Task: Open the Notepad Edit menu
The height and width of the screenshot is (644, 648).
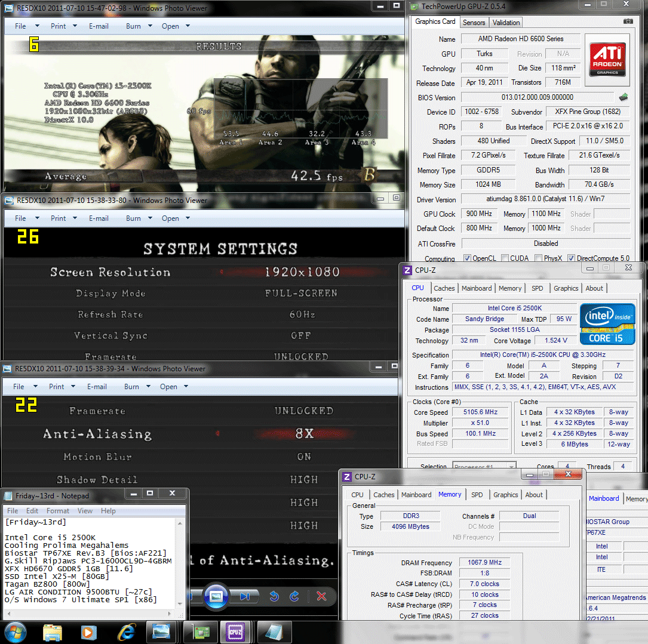Action: pos(32,511)
